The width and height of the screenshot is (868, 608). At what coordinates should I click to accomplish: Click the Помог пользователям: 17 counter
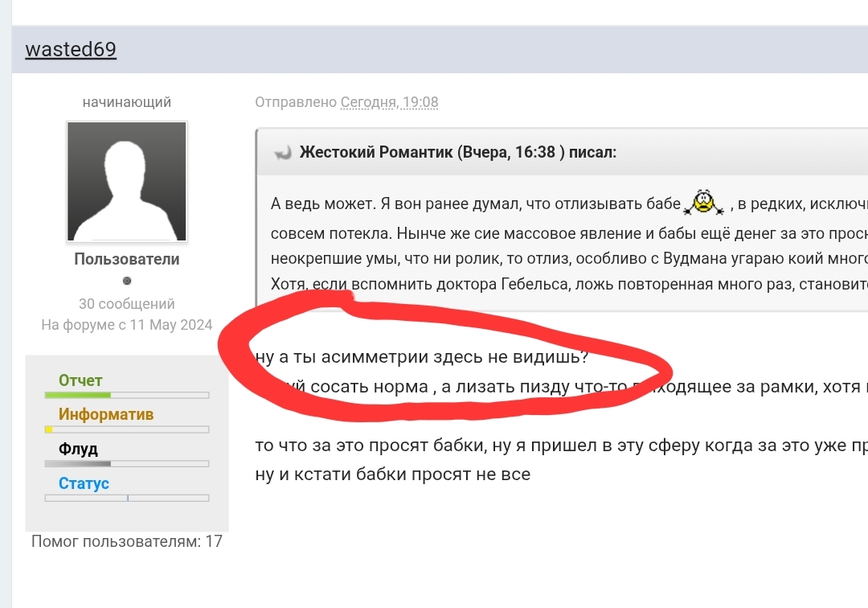click(127, 541)
